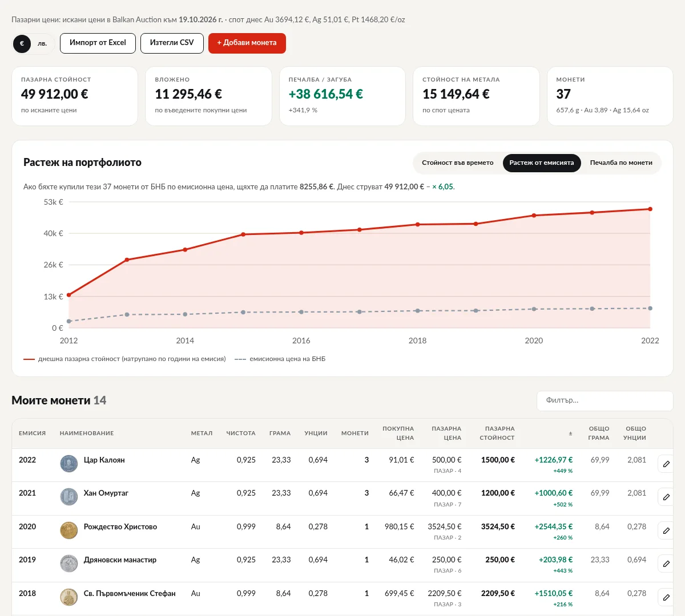Sort by ЕМИСИЯ column header
This screenshot has height=616, width=685.
(32, 433)
